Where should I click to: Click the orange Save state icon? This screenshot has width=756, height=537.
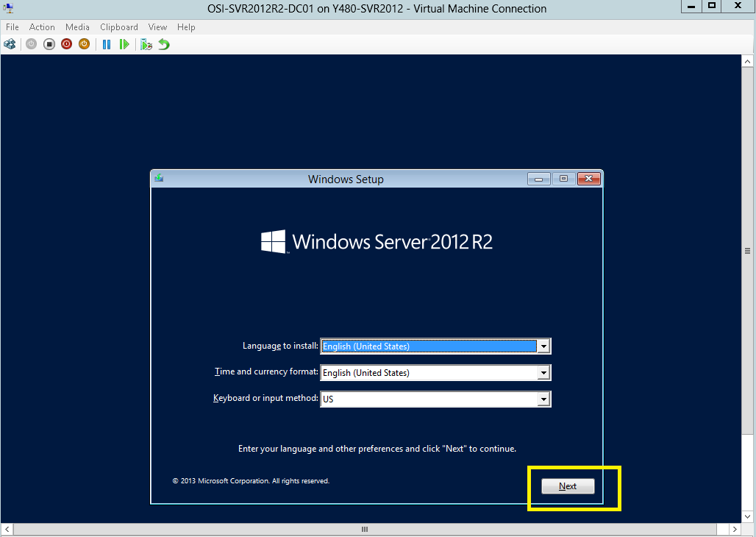[x=84, y=44]
